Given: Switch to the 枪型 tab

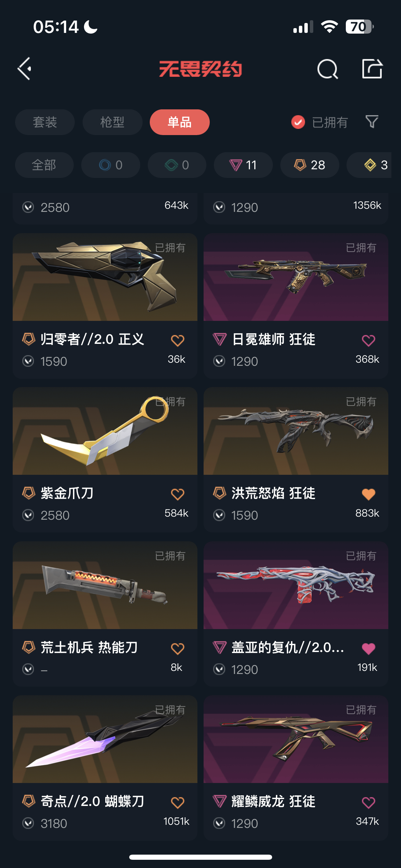Looking at the screenshot, I should [x=112, y=122].
